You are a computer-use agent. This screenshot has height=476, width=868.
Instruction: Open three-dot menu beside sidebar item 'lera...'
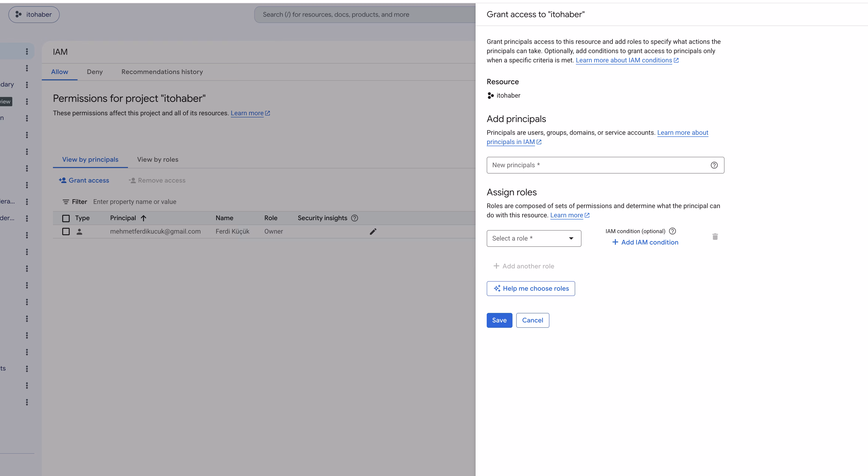pyautogui.click(x=27, y=202)
